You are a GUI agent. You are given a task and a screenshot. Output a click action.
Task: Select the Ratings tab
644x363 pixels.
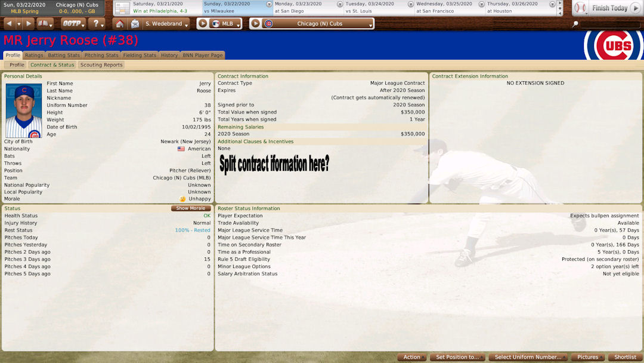[x=34, y=56]
